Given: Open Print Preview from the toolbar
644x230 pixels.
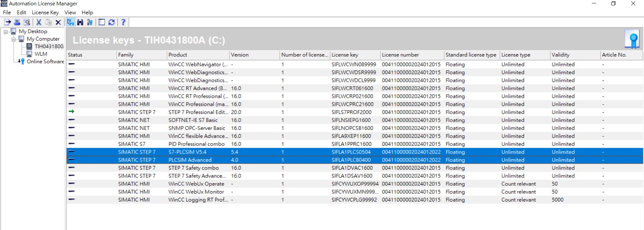Looking at the screenshot, I should (x=27, y=22).
